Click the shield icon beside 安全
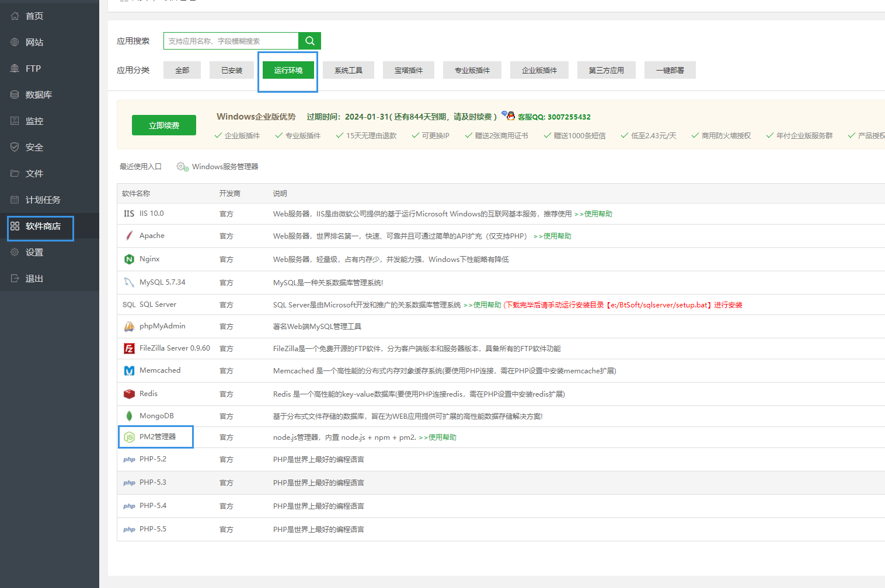885x588 pixels. (15, 147)
